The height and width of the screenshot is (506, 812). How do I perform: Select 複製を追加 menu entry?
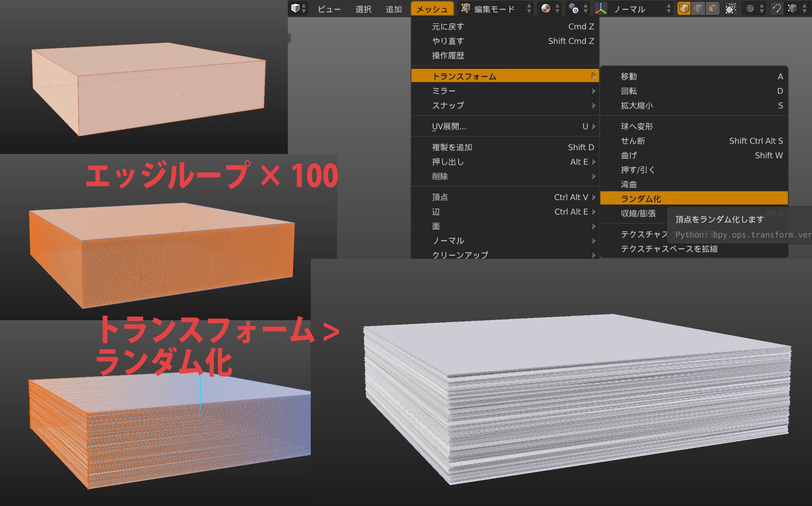[505, 147]
